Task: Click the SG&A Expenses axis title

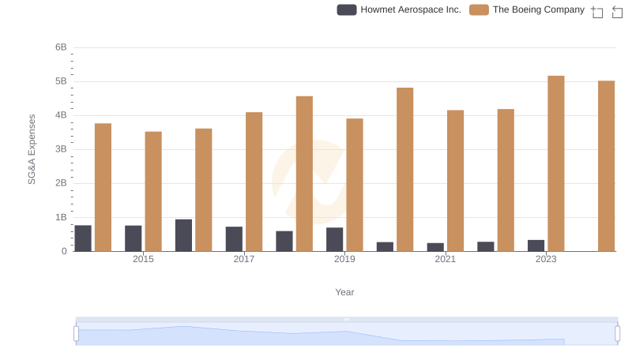Action: 32,149
